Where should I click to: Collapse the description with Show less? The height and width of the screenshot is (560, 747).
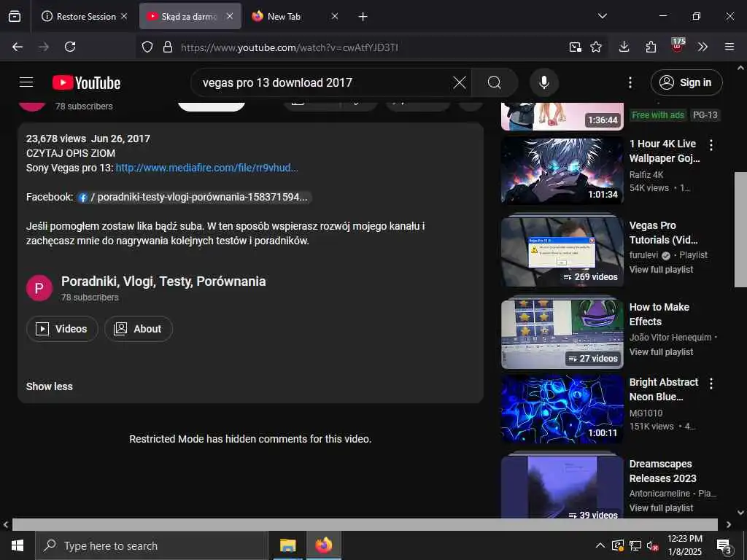pyautogui.click(x=49, y=386)
